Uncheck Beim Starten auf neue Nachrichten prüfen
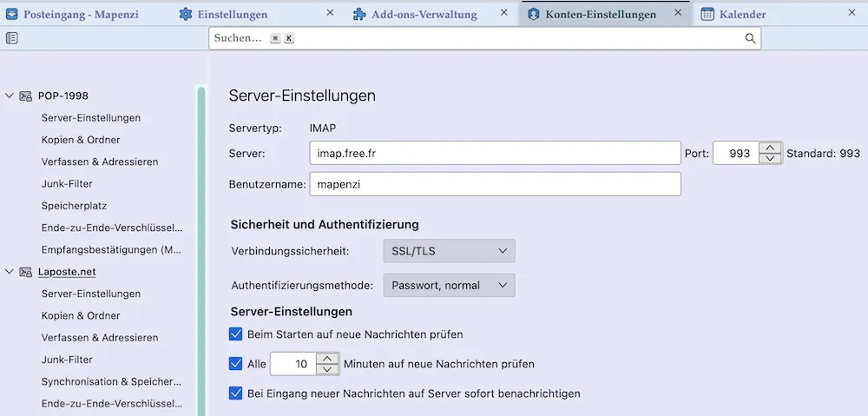The image size is (868, 416). tap(236, 334)
